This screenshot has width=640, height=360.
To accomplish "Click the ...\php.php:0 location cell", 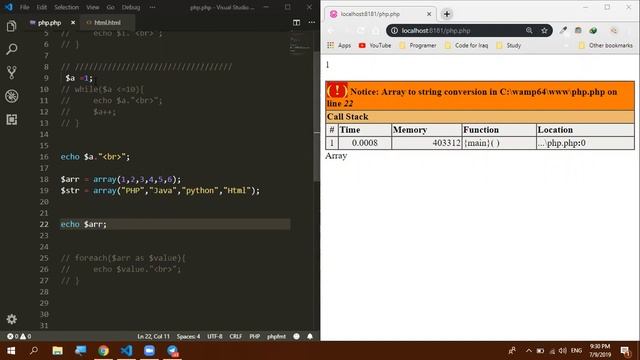I will click(585, 143).
